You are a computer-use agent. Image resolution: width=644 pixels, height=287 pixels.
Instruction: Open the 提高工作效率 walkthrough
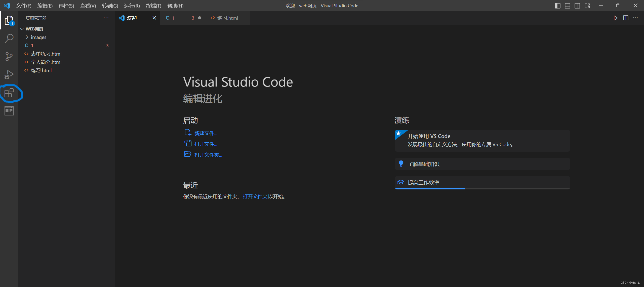(x=482, y=182)
